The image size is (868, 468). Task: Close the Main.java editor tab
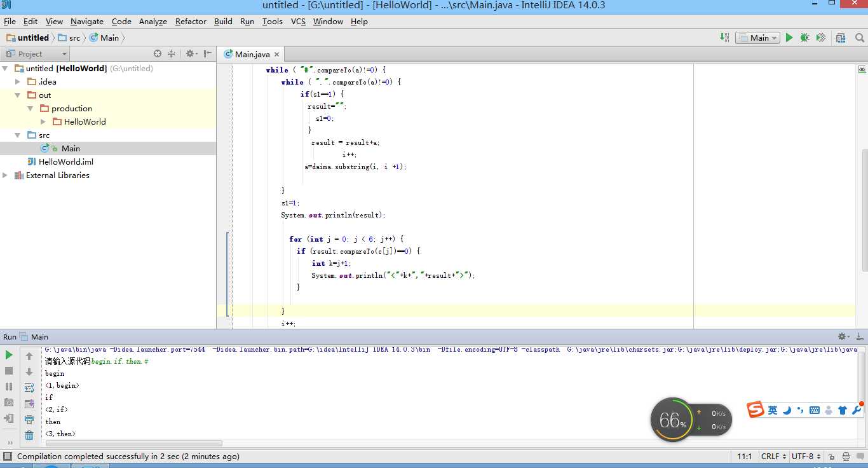(x=276, y=55)
